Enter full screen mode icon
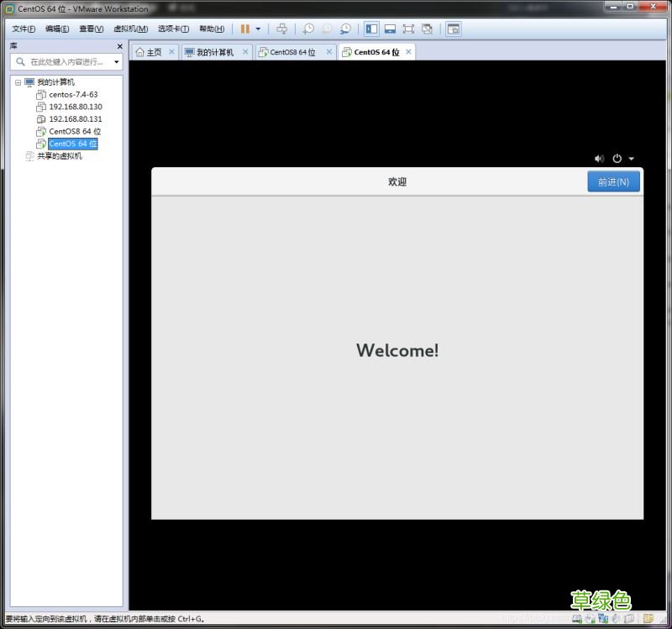672x629 pixels. [408, 29]
